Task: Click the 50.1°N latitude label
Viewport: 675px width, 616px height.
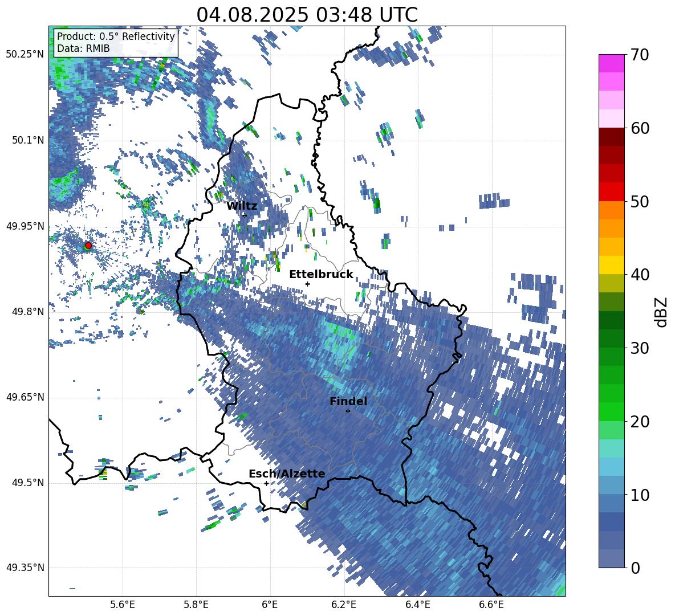Action: [27, 140]
